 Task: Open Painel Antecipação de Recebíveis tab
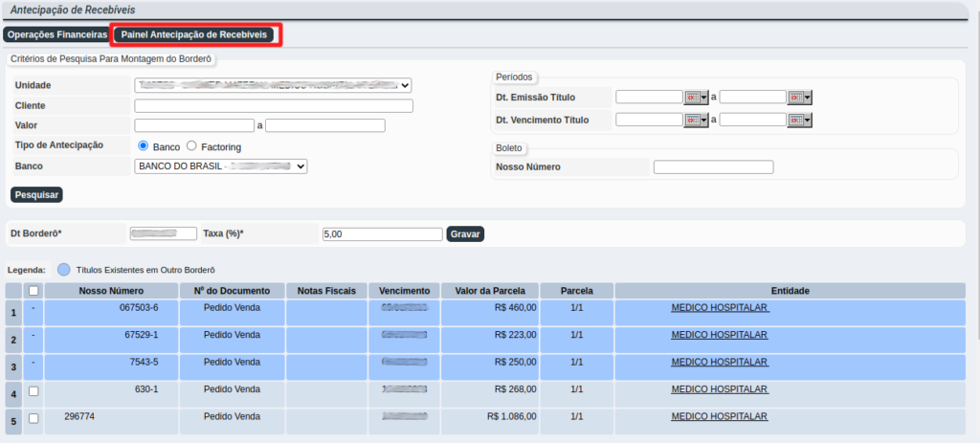click(196, 34)
